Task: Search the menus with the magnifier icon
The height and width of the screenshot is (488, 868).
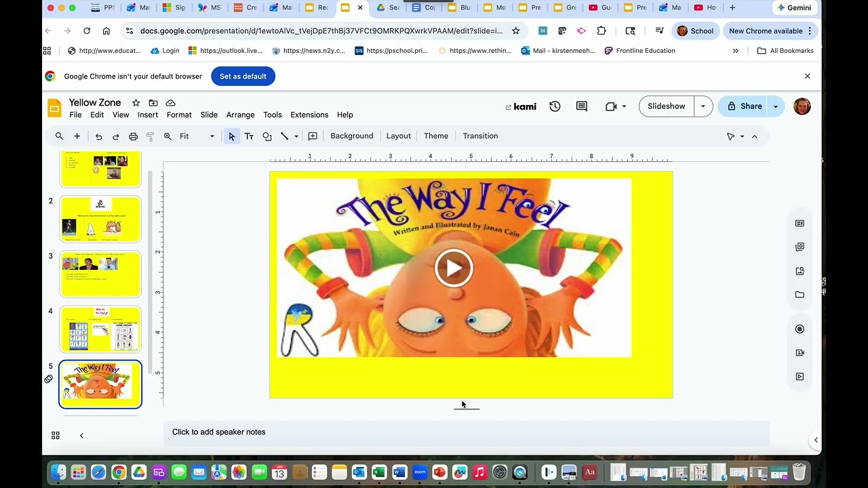Action: coord(59,136)
